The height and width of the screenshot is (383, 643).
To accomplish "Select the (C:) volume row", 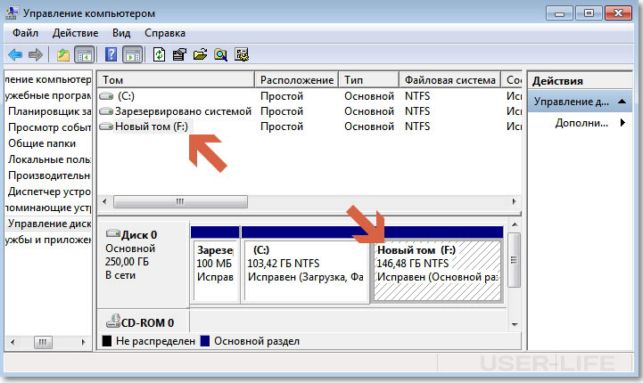I will click(310, 96).
